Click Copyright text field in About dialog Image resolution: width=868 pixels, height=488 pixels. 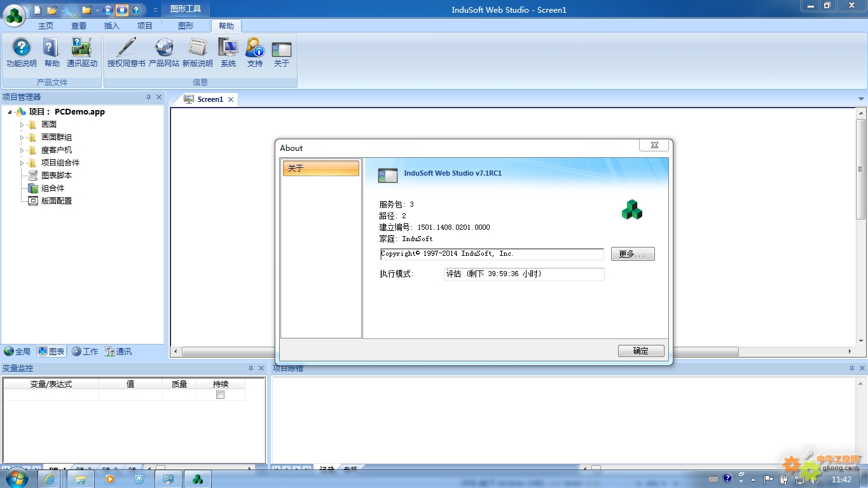click(x=492, y=254)
